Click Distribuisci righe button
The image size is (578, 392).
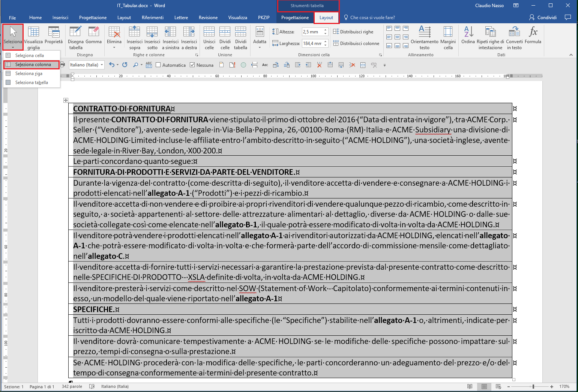(x=353, y=32)
